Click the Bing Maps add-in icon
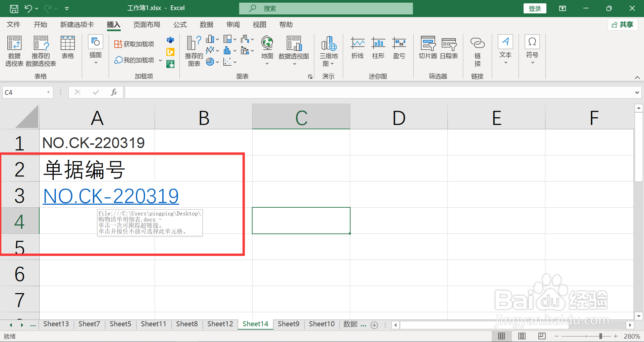This screenshot has width=644, height=342. pos(170,52)
